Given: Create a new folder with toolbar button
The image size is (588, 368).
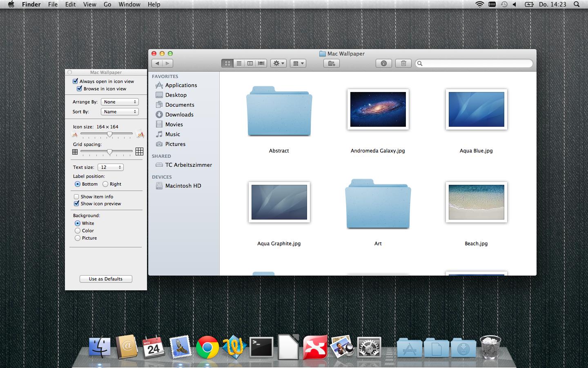Looking at the screenshot, I should (332, 63).
